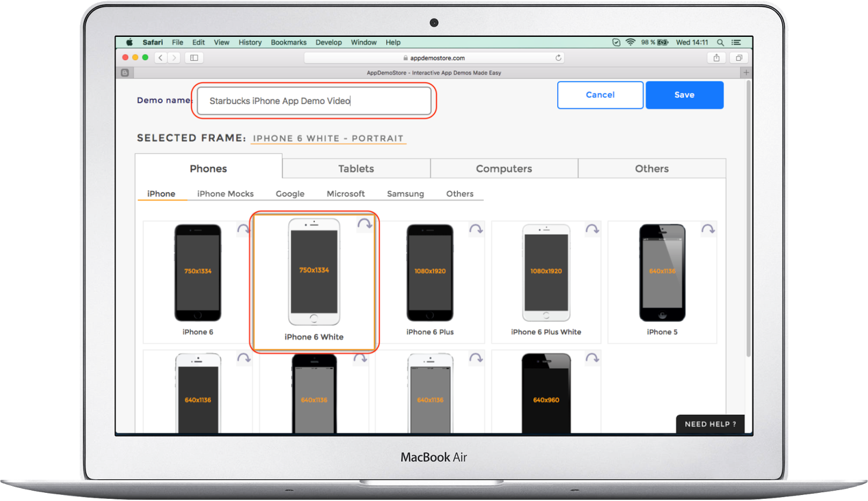Image resolution: width=868 pixels, height=501 pixels.
Task: Open the Edit menu
Action: point(199,42)
